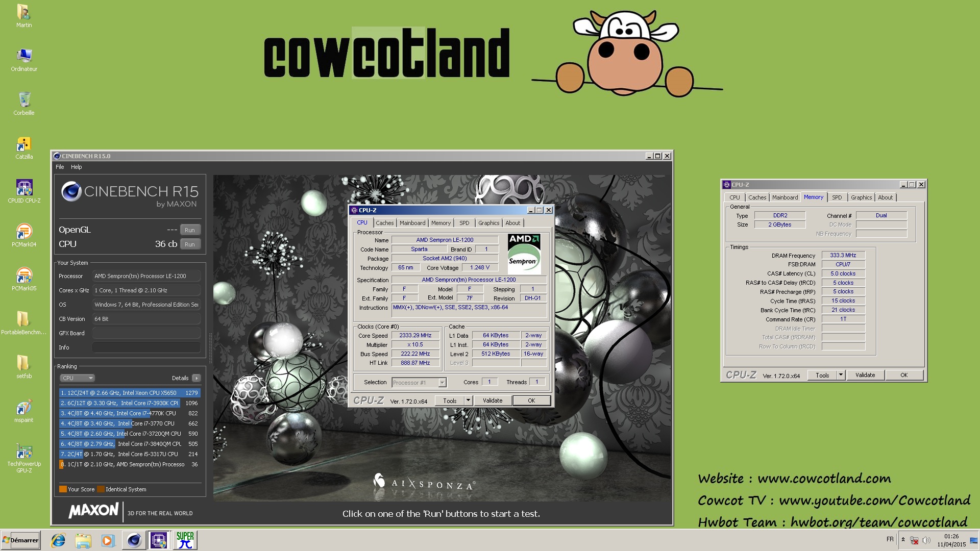
Task: Open the File menu in Cinebench
Action: pyautogui.click(x=60, y=167)
